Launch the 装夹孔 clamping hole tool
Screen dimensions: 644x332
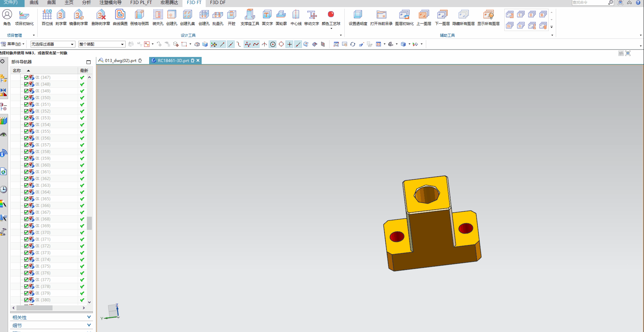(x=158, y=17)
